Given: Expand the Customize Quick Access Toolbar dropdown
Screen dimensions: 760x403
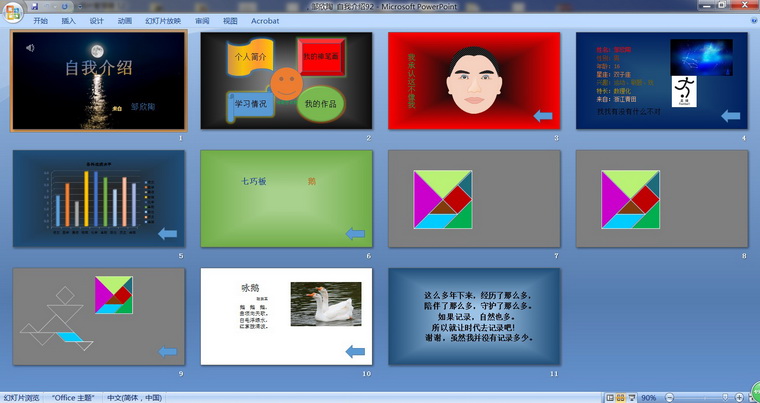Looking at the screenshot, I should click(78, 5).
